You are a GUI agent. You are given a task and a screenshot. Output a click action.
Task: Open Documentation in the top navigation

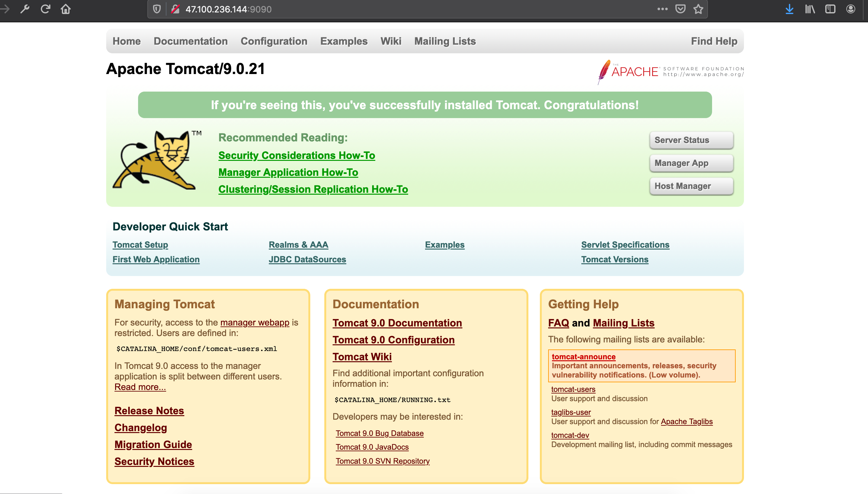coord(190,41)
